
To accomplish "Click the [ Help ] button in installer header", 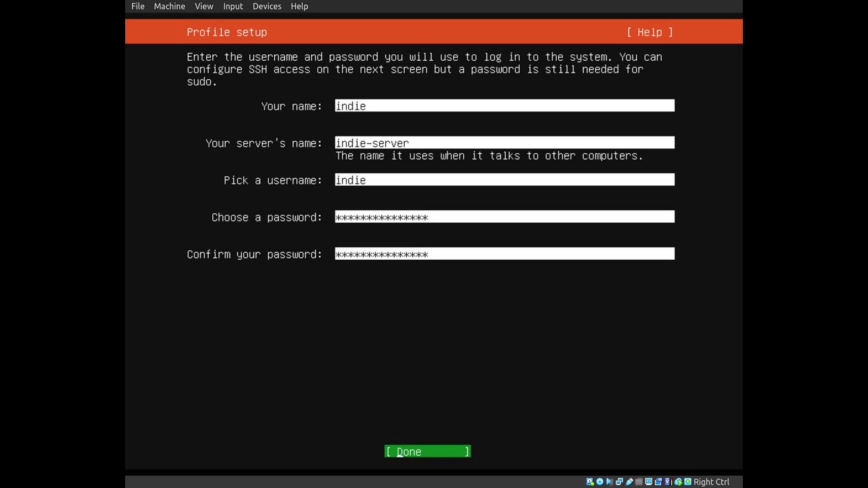I will pyautogui.click(x=650, y=32).
